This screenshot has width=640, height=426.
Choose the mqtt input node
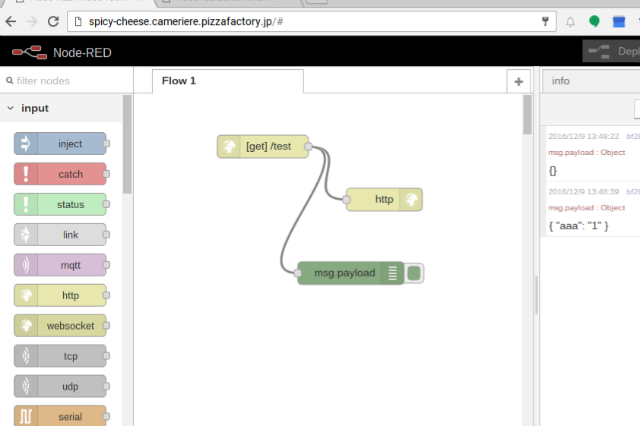(x=60, y=265)
